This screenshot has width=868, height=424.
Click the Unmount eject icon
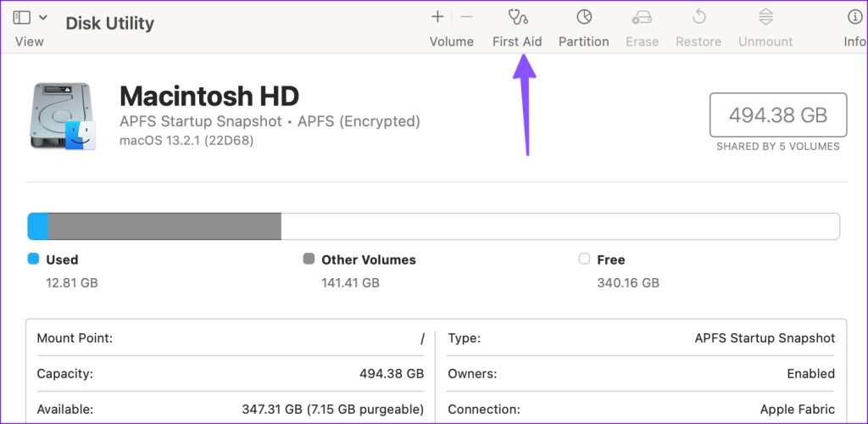tap(765, 17)
